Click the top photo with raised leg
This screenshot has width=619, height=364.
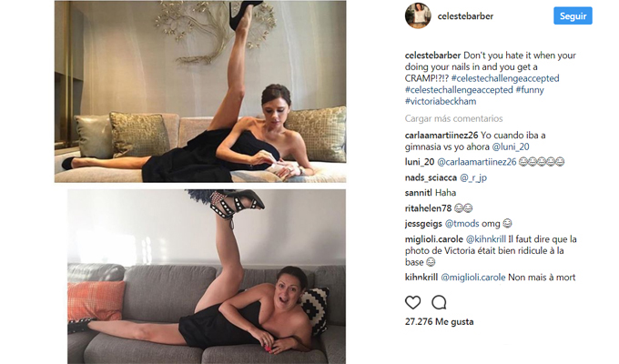[200, 92]
